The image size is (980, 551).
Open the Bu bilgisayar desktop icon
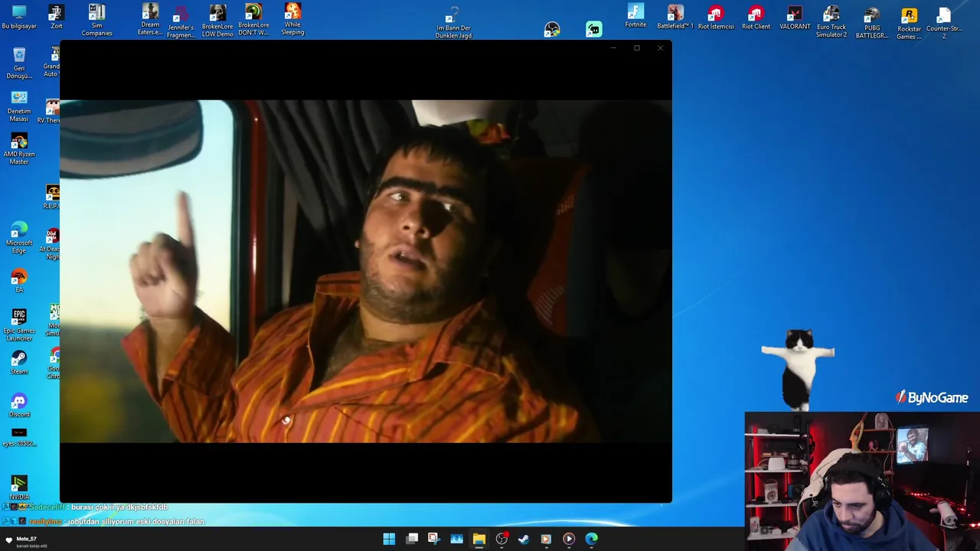click(x=19, y=17)
